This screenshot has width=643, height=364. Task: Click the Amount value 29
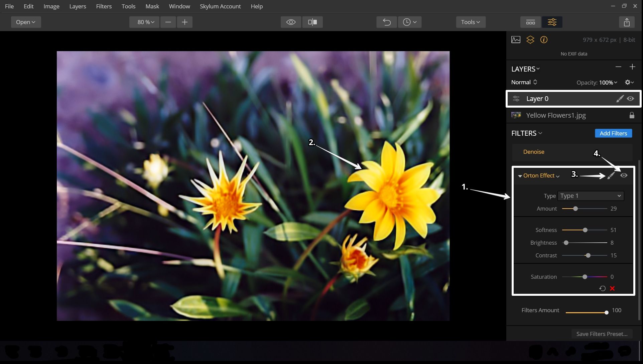point(613,209)
